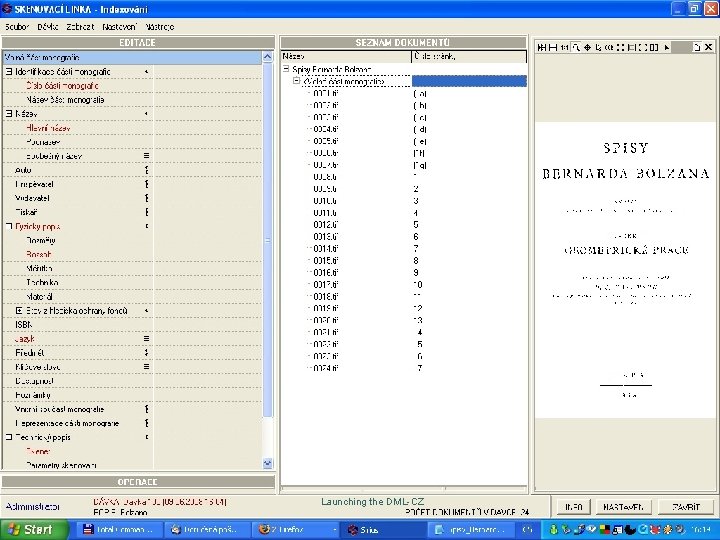Click the first fit-page icon in the preview toolbar

tap(541, 47)
